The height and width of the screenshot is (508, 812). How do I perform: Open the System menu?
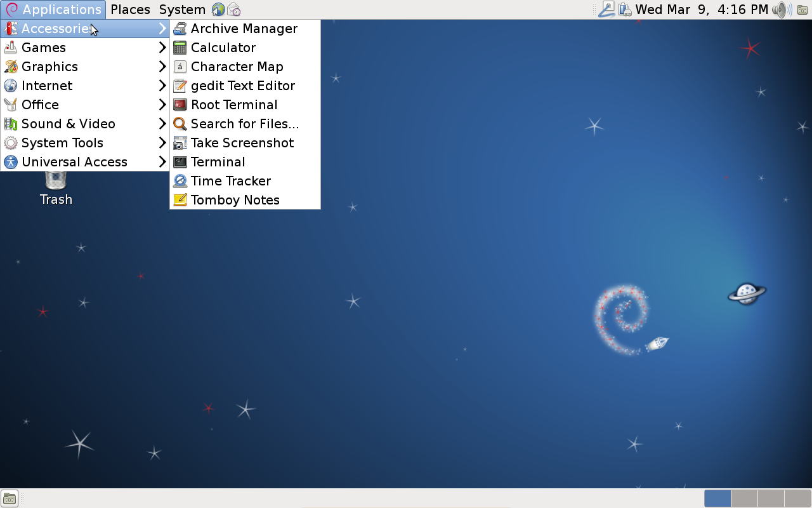point(182,10)
